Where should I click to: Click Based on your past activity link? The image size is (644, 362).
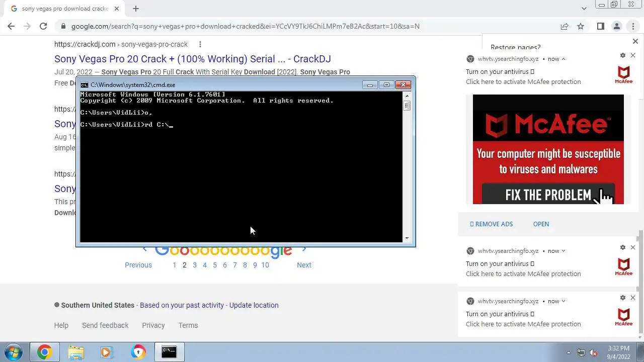[182, 305]
